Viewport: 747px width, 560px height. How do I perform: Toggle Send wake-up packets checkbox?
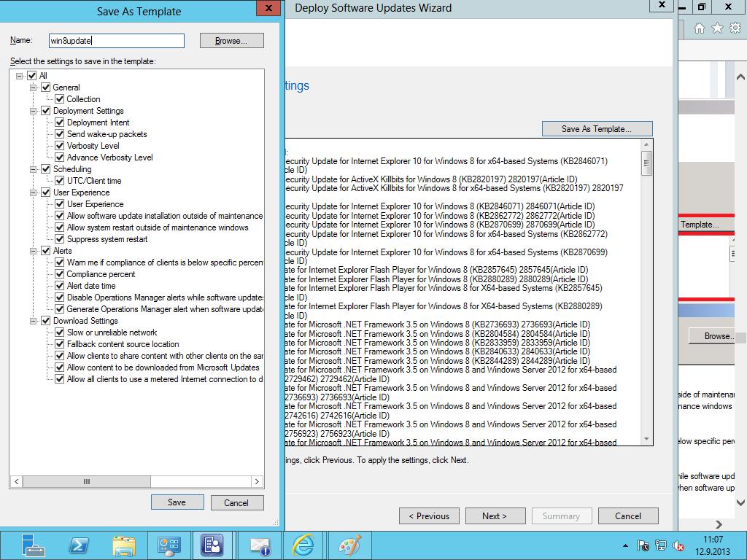[60, 134]
